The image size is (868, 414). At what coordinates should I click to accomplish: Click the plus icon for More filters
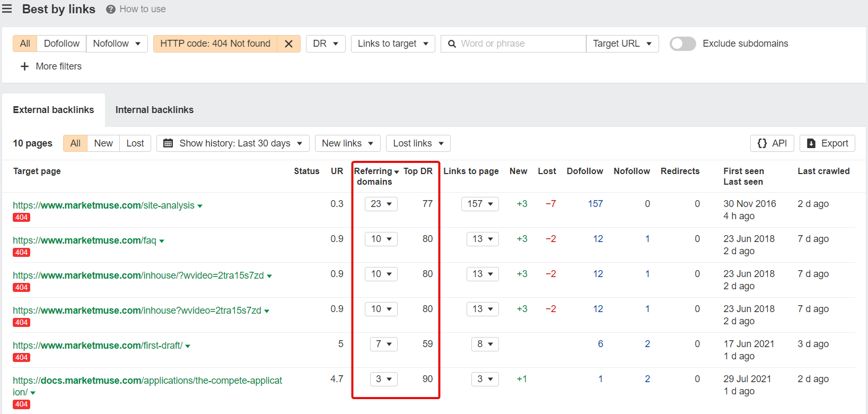coord(24,66)
